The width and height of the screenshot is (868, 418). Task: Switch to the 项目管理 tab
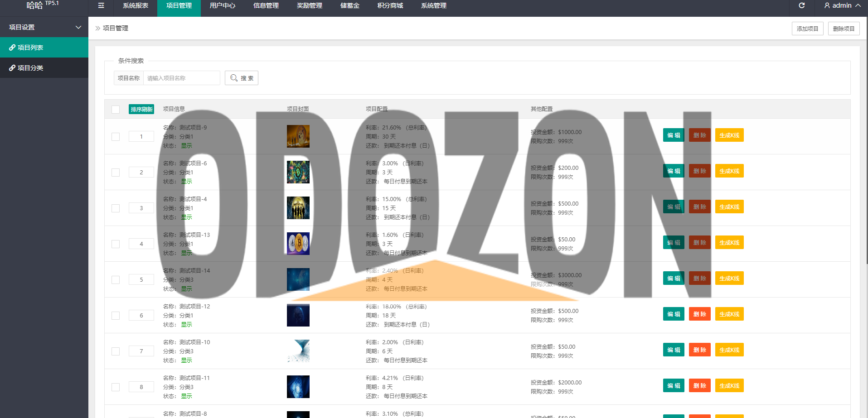[179, 5]
